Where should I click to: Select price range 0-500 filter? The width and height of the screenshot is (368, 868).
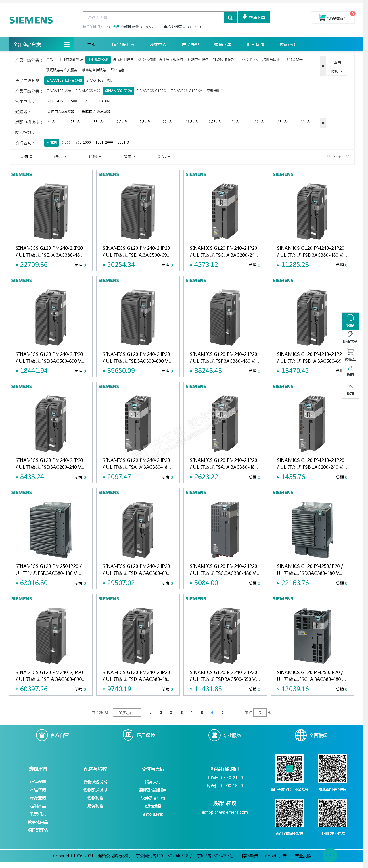click(66, 143)
